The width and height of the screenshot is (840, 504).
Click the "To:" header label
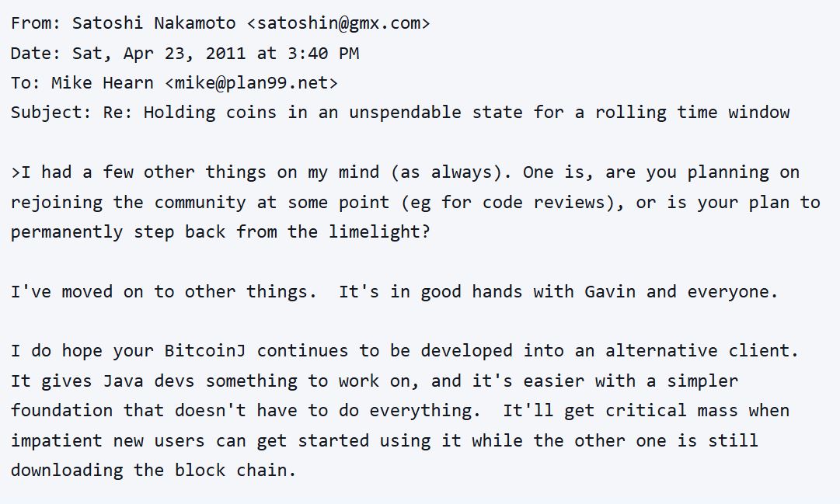coord(26,82)
